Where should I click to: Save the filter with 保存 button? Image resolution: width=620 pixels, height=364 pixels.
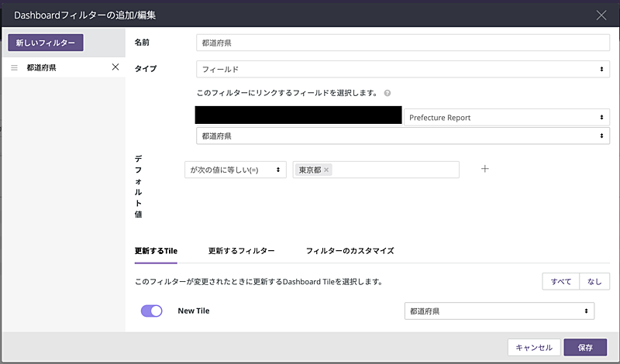tap(585, 348)
